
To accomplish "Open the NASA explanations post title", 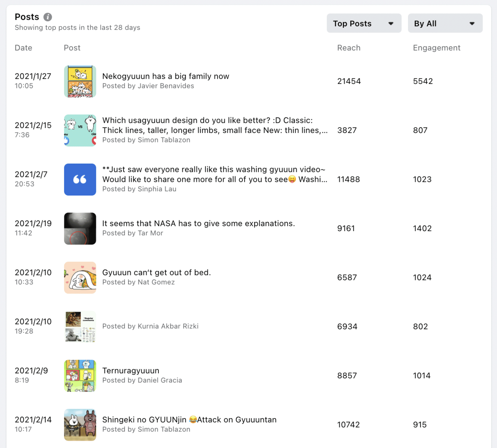I will tap(198, 223).
